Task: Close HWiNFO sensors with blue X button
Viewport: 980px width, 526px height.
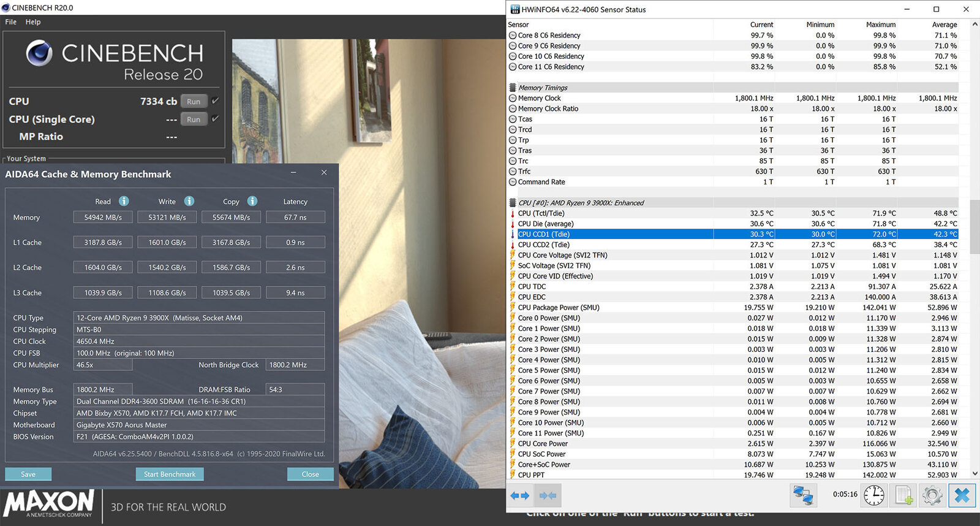Action: [962, 495]
